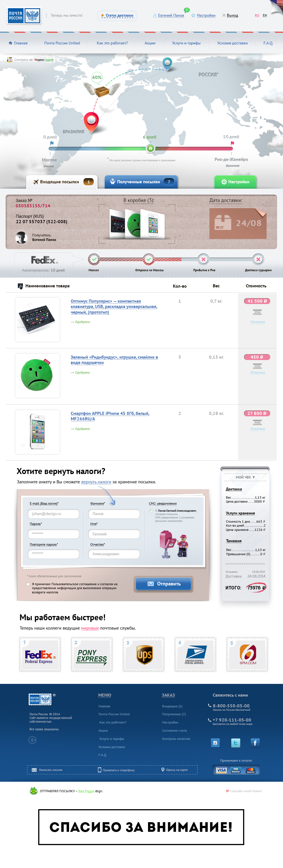283x868 pixels.
Task: Click the 6PM.COM logo stamp
Action: click(x=247, y=654)
